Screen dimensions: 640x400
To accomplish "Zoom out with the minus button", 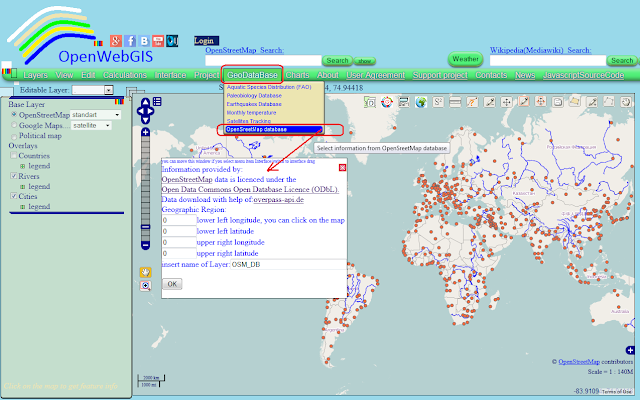I will pyautogui.click(x=145, y=245).
